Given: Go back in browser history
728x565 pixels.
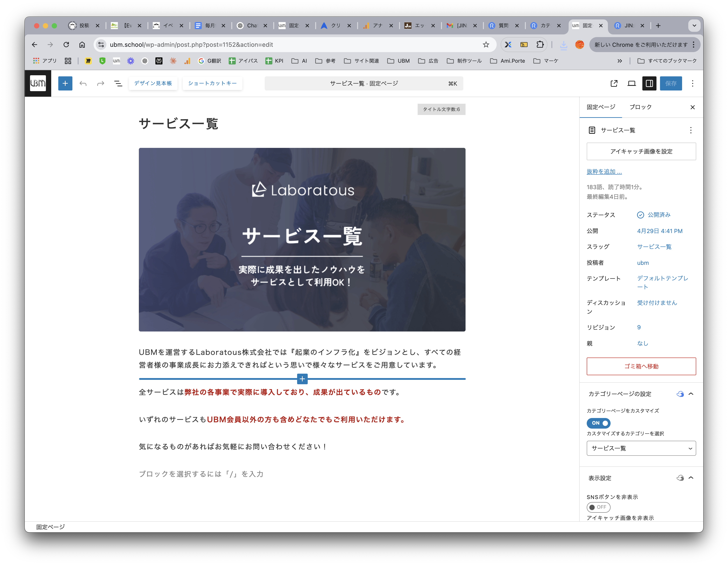Looking at the screenshot, I should point(34,45).
